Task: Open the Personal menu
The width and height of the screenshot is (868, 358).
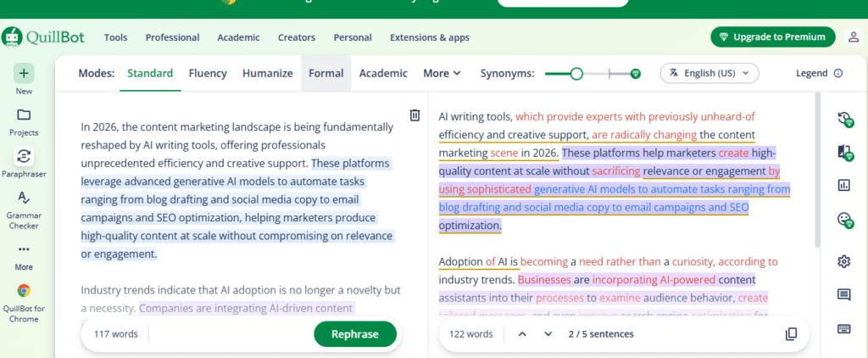Action: click(353, 37)
